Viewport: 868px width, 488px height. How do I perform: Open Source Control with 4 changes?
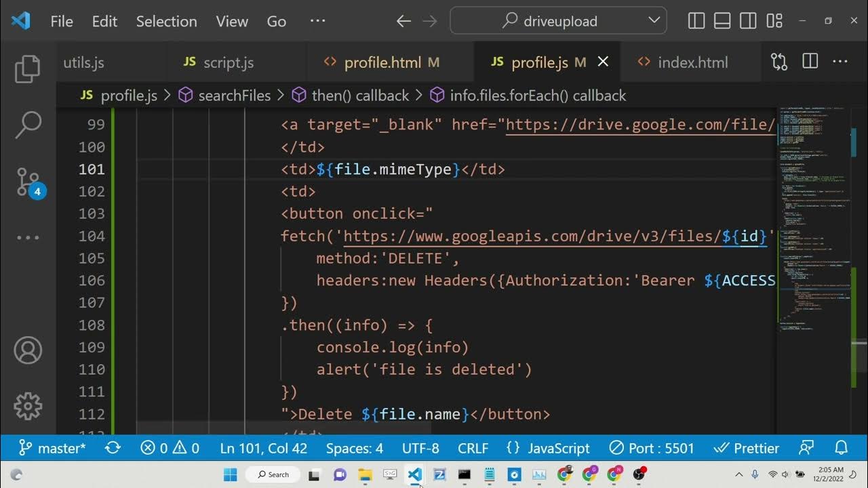click(x=28, y=182)
